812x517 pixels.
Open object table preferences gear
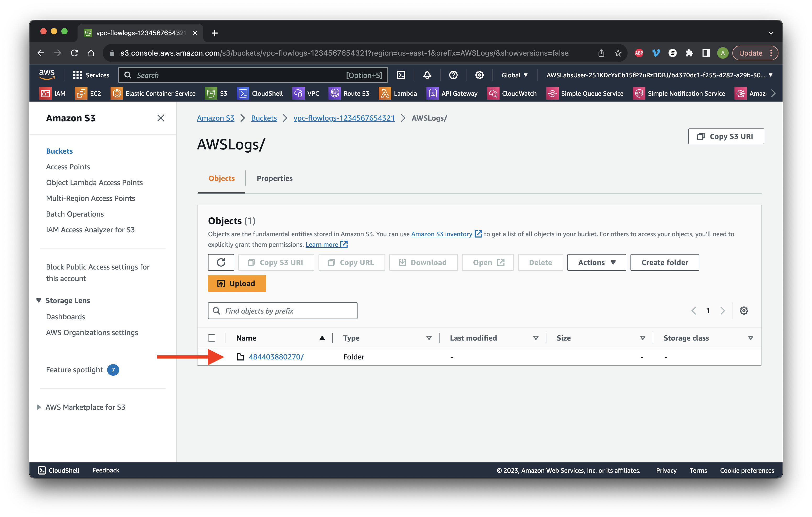point(744,310)
